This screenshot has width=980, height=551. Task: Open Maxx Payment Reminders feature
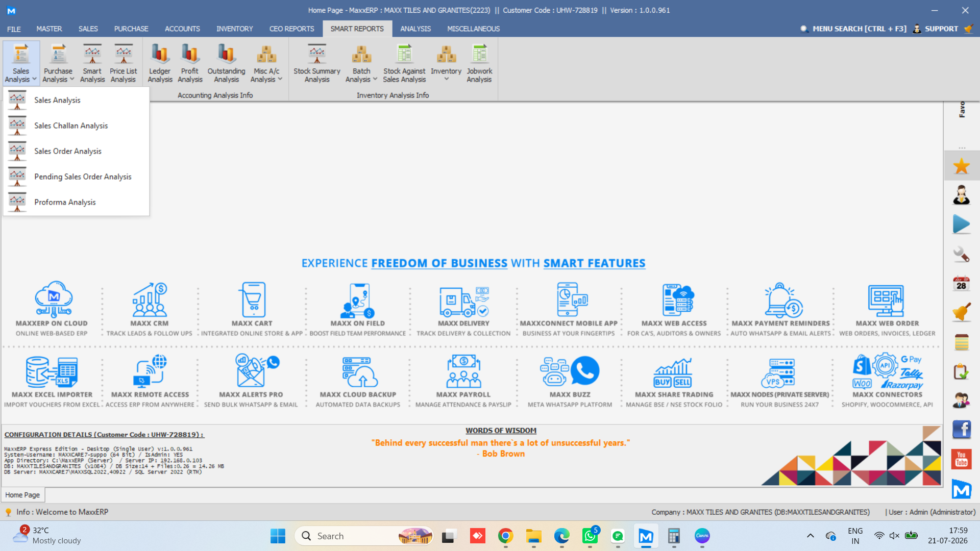pyautogui.click(x=781, y=309)
